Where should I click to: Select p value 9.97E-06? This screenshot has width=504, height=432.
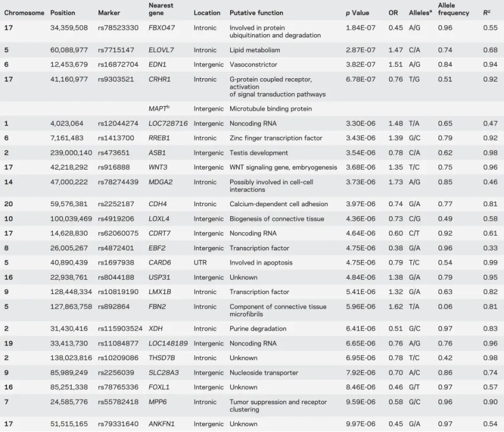coord(361,424)
